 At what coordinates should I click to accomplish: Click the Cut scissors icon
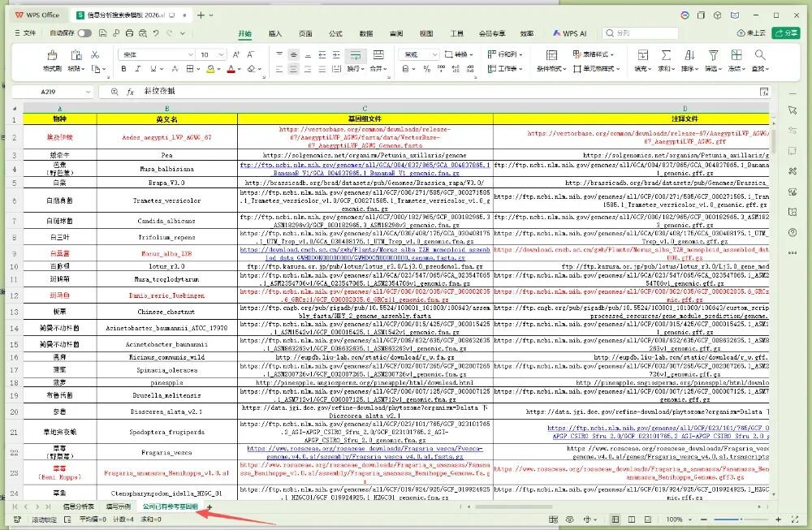point(95,54)
